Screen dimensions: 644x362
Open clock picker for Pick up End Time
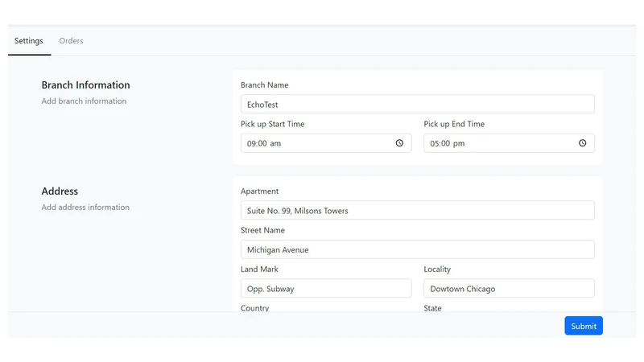(582, 143)
